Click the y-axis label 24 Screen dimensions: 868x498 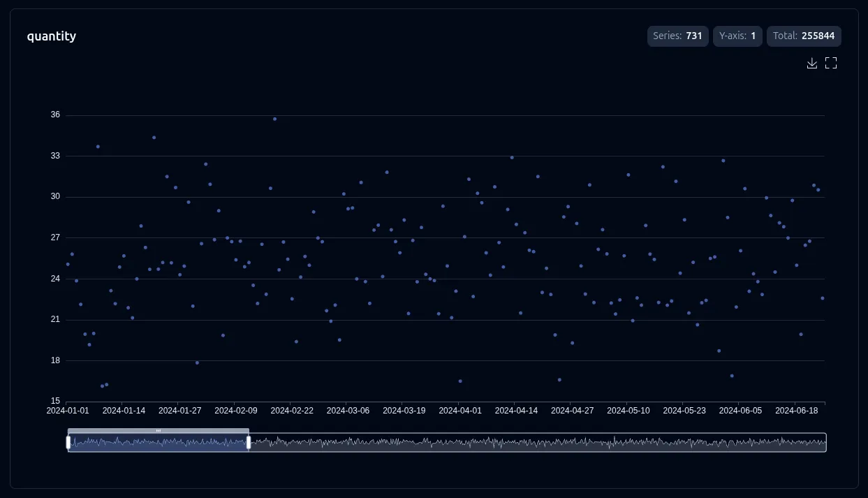click(x=55, y=279)
